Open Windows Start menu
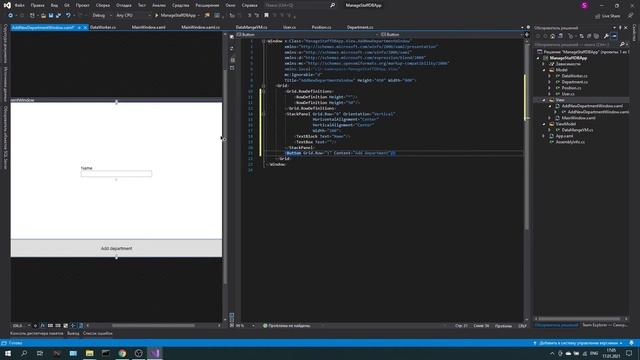The image size is (640, 360). point(8,353)
